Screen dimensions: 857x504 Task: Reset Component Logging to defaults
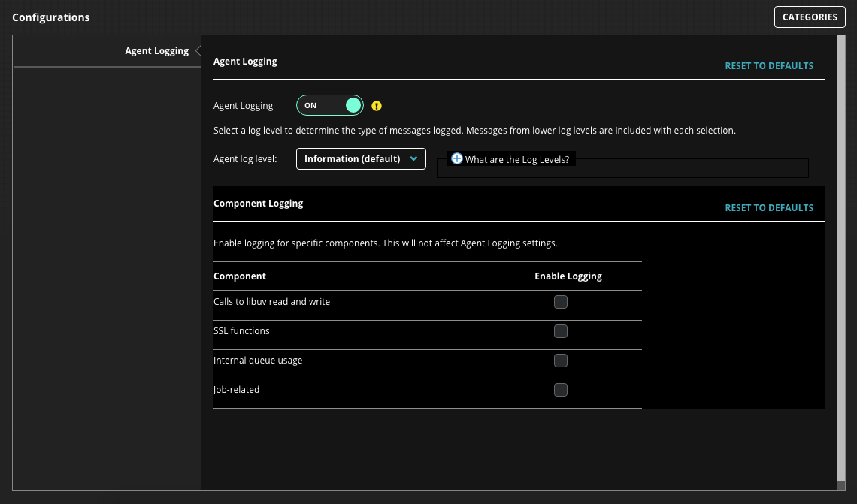tap(769, 207)
